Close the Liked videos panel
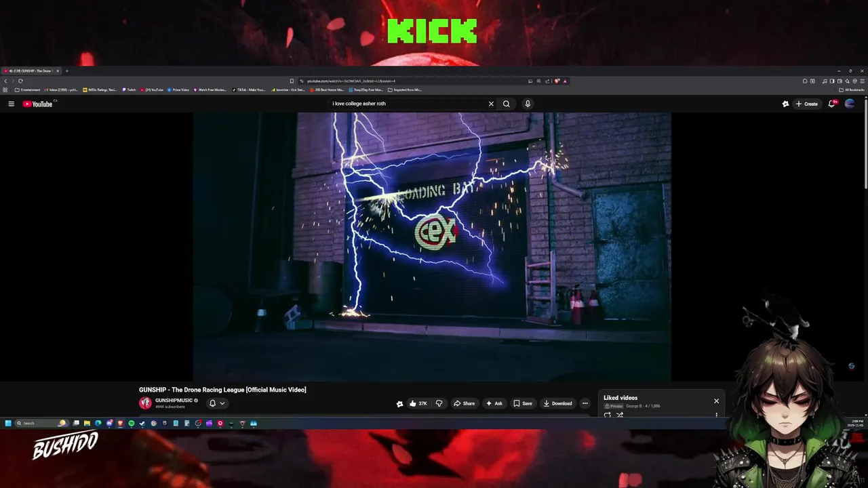 click(716, 401)
